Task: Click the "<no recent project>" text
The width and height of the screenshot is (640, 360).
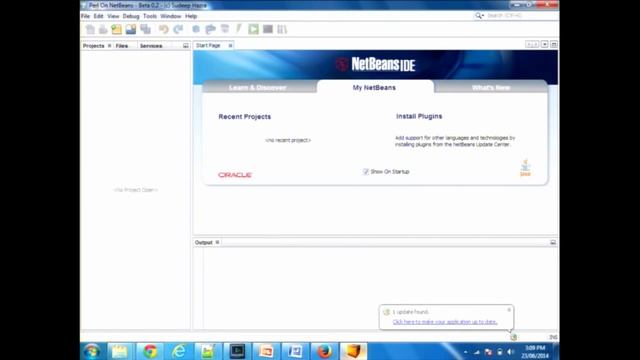Action: [x=288, y=140]
